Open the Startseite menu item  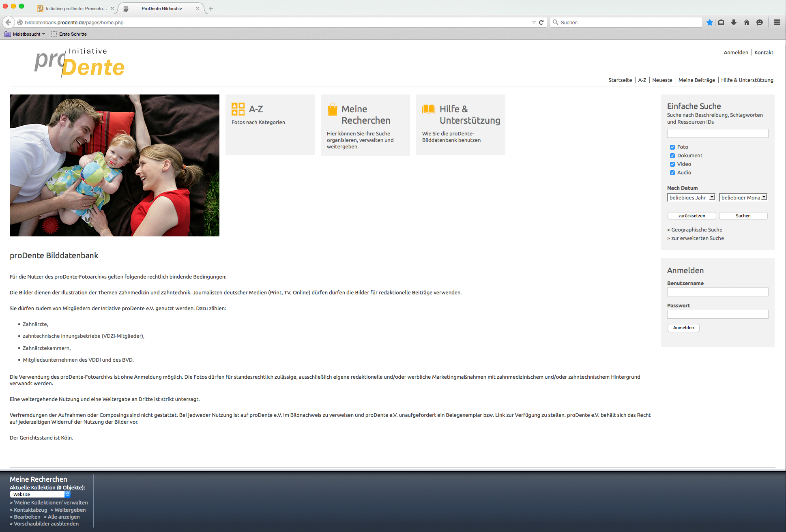click(x=620, y=80)
